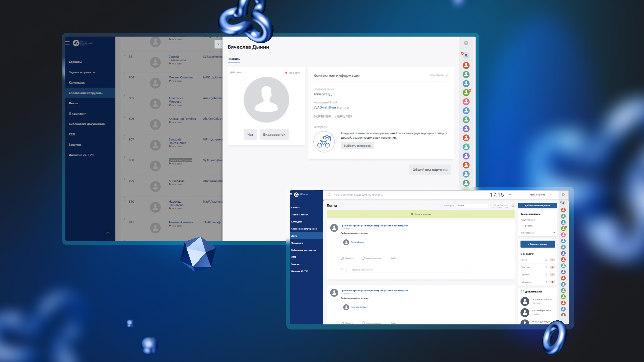644x362 pixels.
Task: Click the bell notifications icon in profile window
Action: [x=466, y=55]
